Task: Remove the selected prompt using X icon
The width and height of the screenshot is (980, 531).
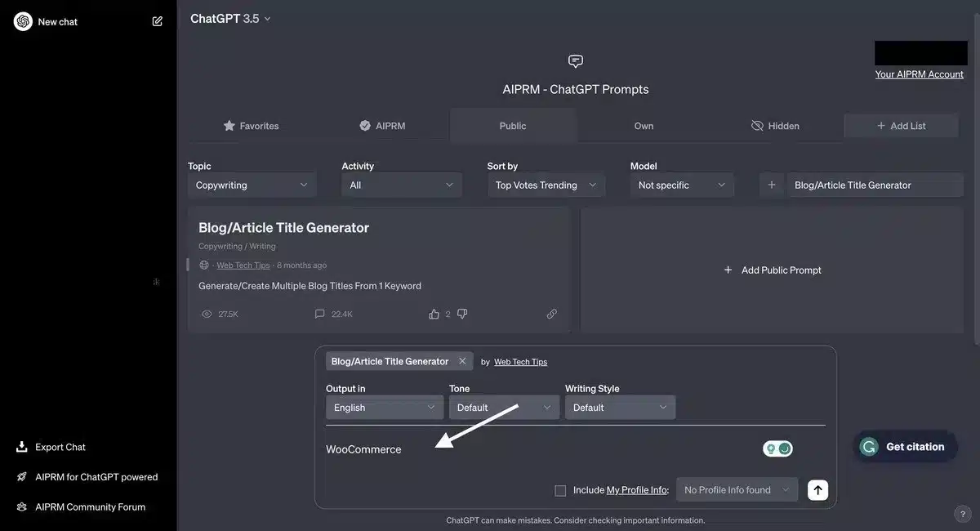Action: [462, 361]
